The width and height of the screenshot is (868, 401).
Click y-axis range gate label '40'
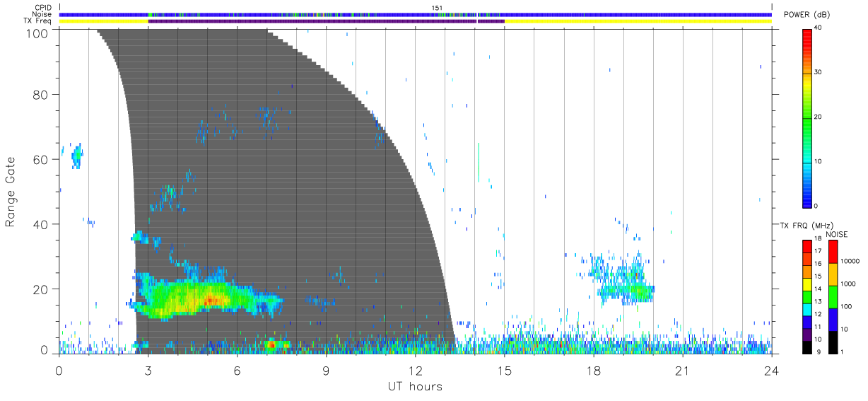tap(42, 224)
